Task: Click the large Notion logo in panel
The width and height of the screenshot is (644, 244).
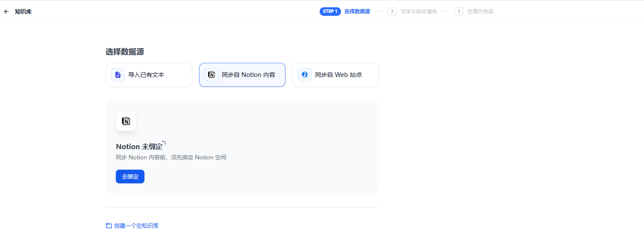Action: click(x=126, y=121)
